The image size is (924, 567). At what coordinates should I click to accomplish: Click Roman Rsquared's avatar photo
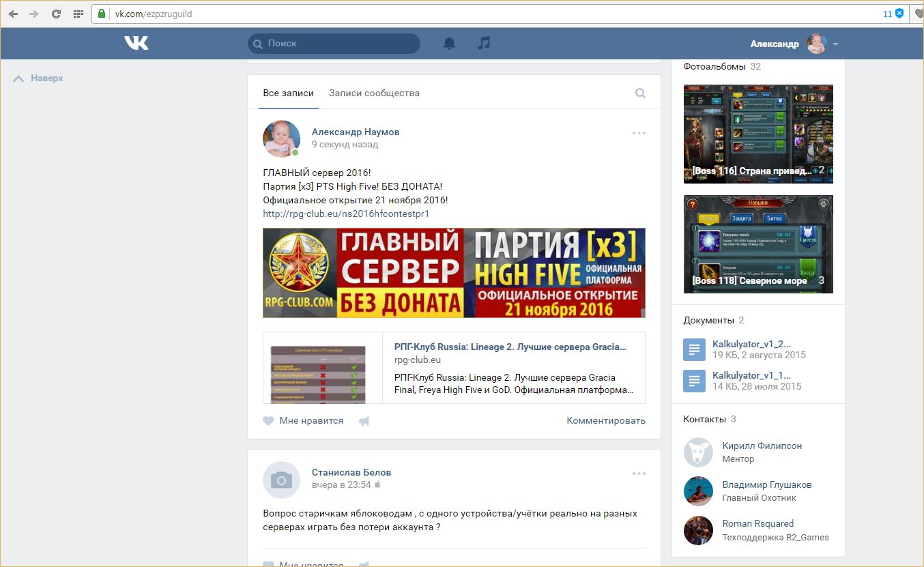pos(698,530)
